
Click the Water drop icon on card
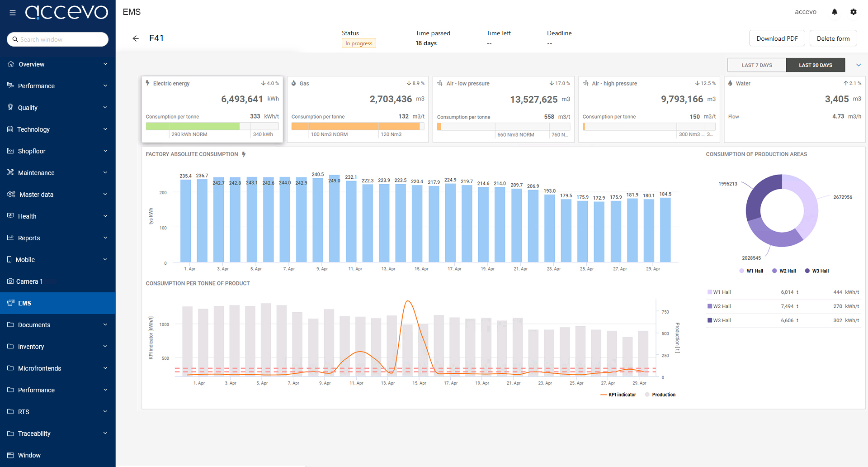(730, 83)
